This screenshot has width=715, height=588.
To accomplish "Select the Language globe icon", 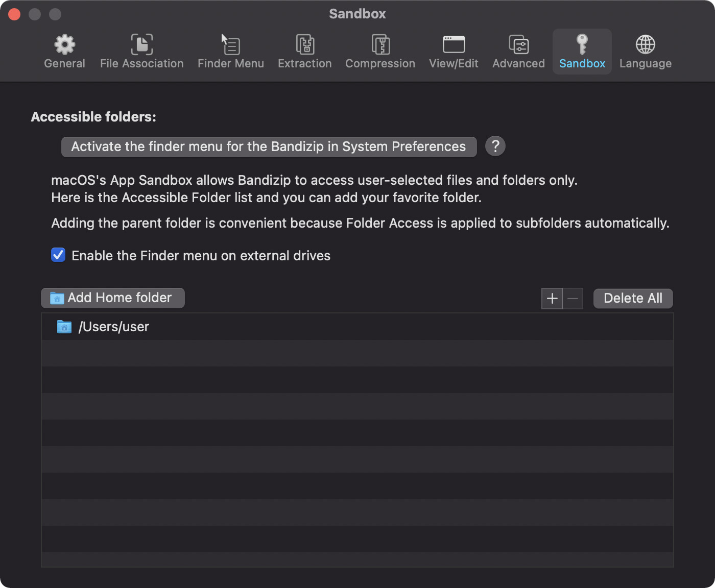I will 645,45.
